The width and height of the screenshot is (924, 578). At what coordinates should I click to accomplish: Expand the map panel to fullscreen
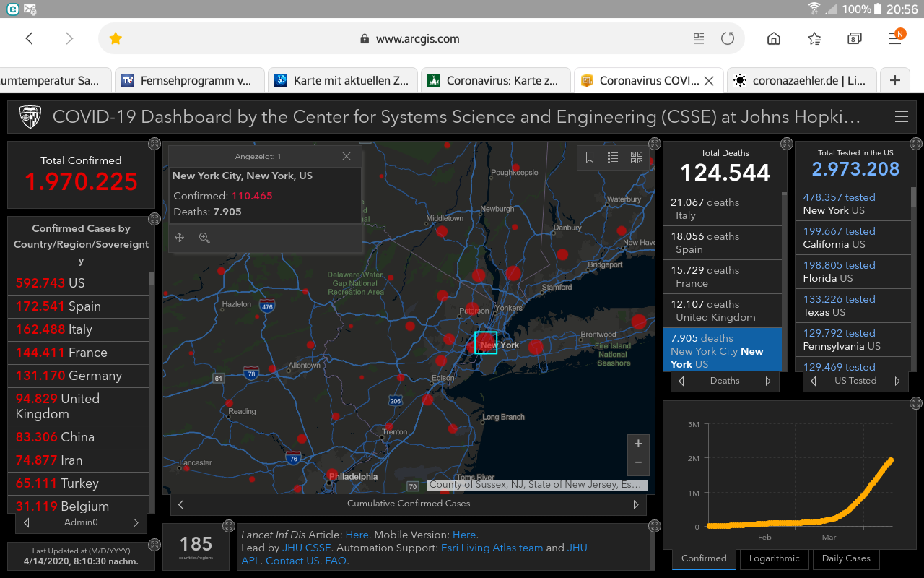pyautogui.click(x=654, y=144)
